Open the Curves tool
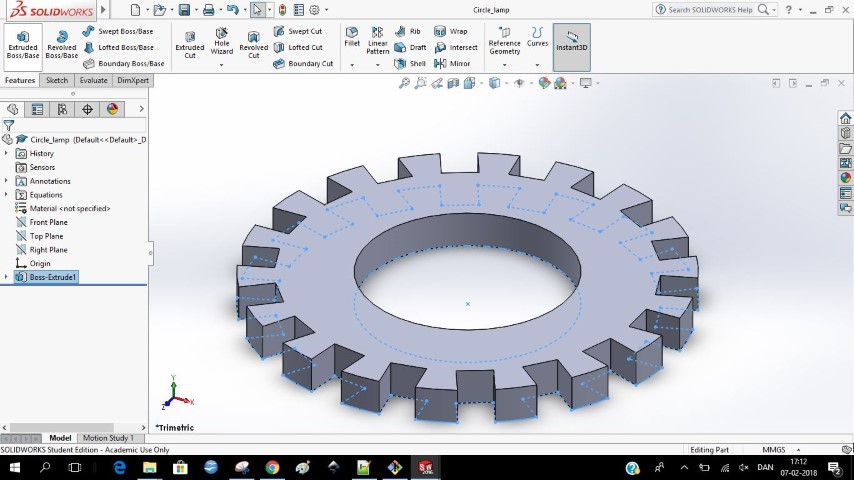Image resolution: width=854 pixels, height=480 pixels. coord(537,37)
